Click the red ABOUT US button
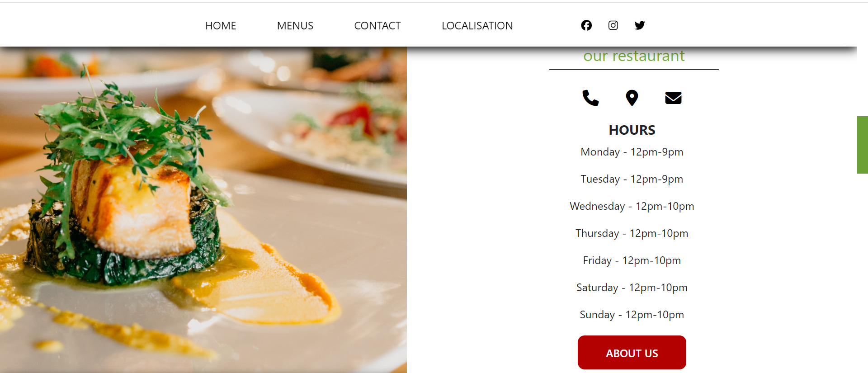Image resolution: width=868 pixels, height=373 pixels. click(x=632, y=353)
